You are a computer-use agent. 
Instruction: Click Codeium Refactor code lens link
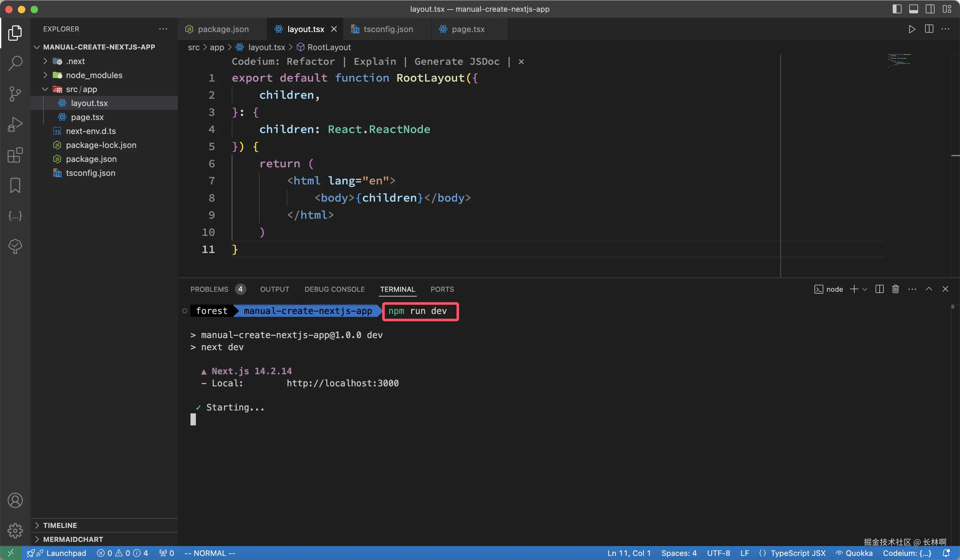pos(310,62)
